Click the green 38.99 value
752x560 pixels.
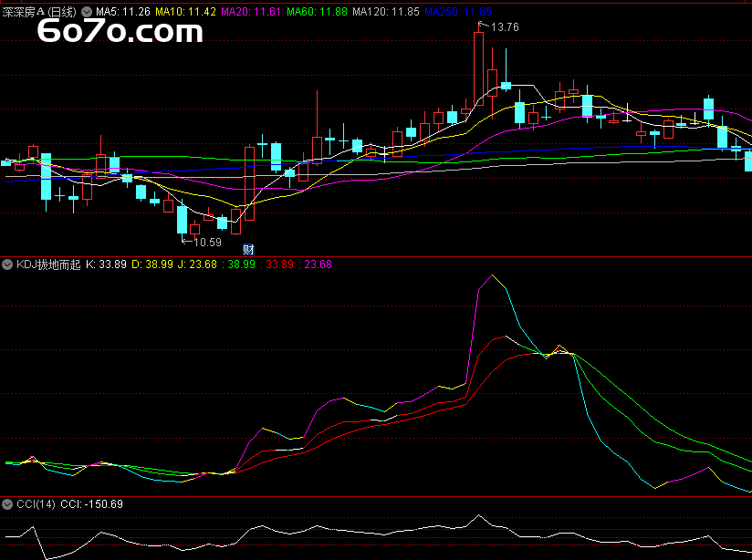(x=241, y=264)
